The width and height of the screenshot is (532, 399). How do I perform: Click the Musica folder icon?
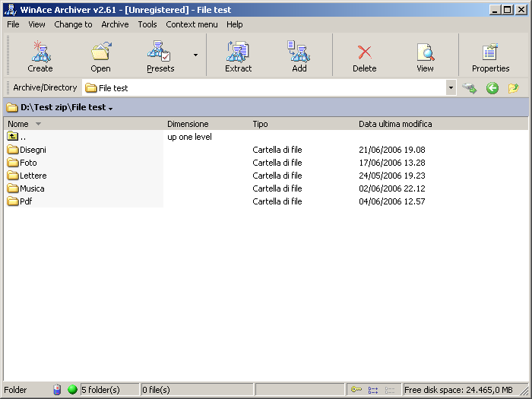tap(13, 188)
